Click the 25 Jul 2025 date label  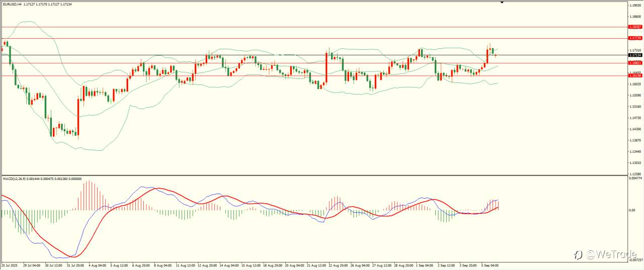pyautogui.click(x=10, y=264)
